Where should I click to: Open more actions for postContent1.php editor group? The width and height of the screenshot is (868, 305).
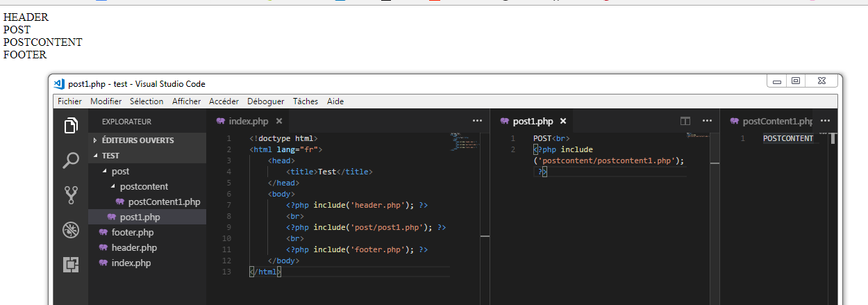coord(825,121)
